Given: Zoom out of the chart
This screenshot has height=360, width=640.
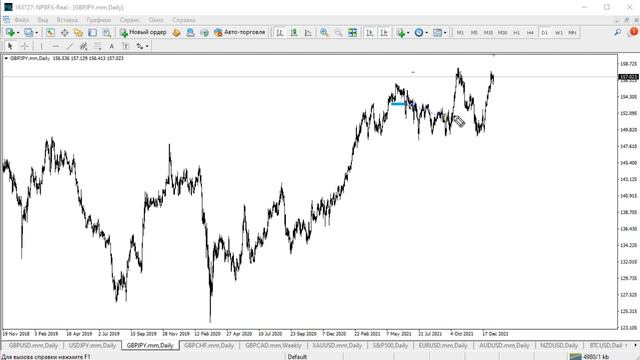Looking at the screenshot, I should (338, 33).
